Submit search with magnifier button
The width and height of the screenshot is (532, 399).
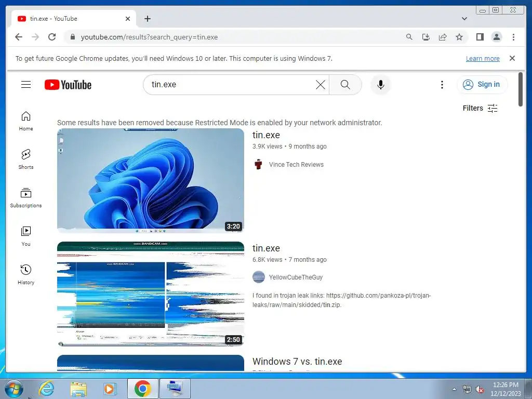coord(345,85)
